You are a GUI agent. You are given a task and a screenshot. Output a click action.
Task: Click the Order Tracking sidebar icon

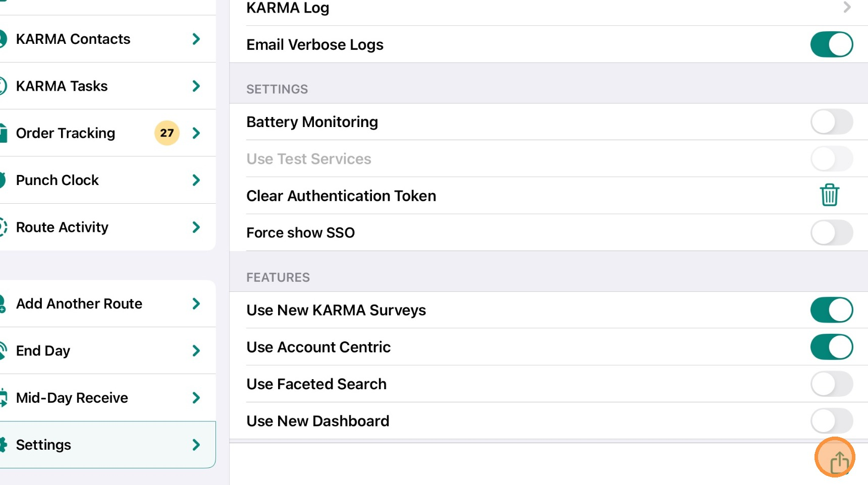[3, 133]
